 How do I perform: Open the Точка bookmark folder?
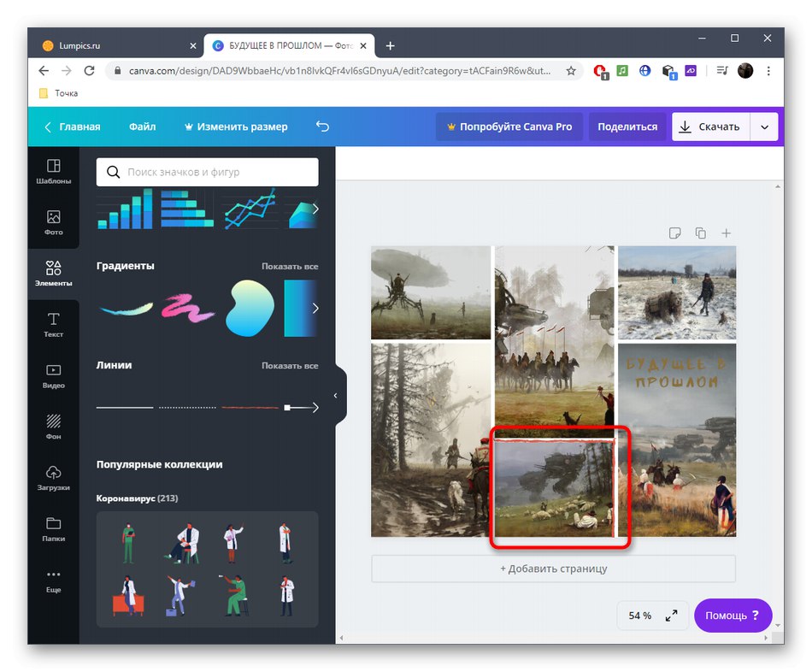[58, 93]
